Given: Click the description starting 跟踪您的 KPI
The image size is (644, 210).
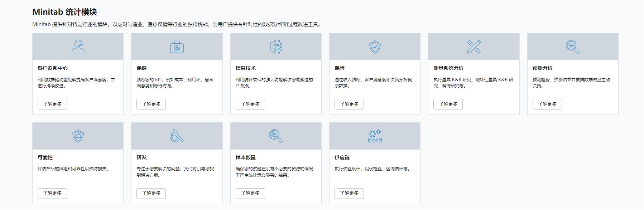Looking at the screenshot, I should 175,83.
